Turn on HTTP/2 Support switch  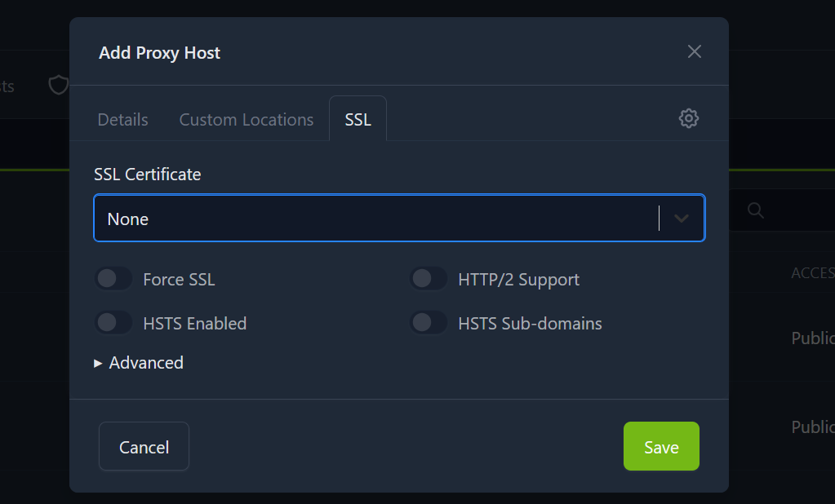(x=429, y=278)
